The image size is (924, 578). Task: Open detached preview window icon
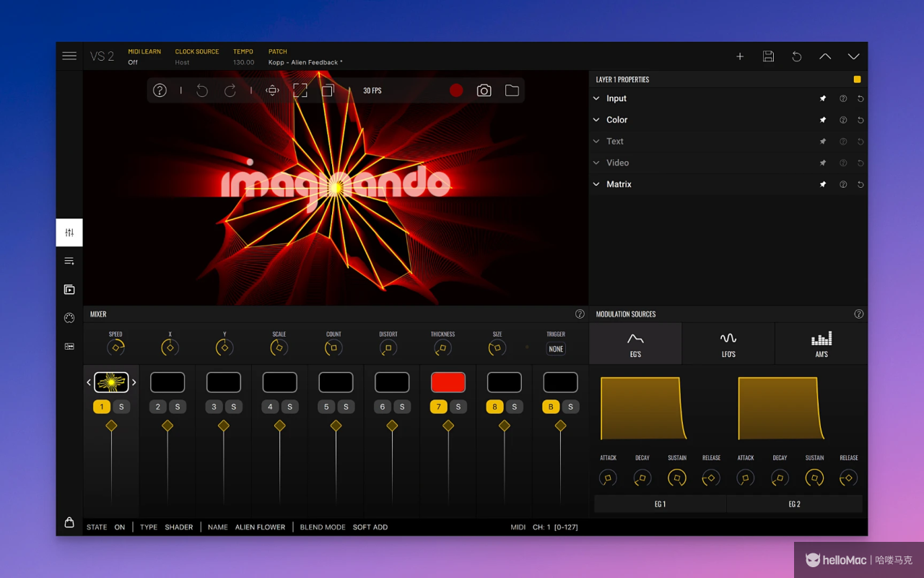[328, 90]
